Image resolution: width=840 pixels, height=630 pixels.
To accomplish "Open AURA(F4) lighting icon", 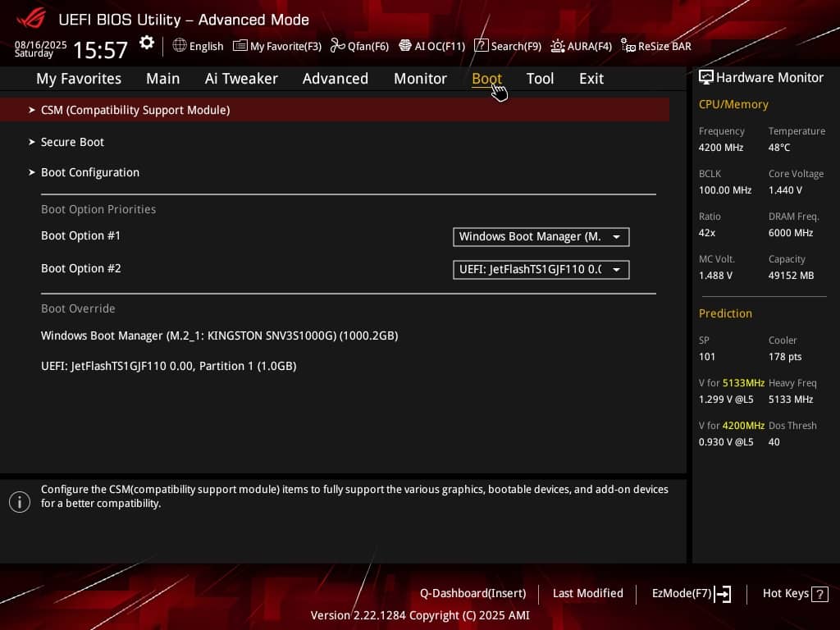I will coord(557,46).
